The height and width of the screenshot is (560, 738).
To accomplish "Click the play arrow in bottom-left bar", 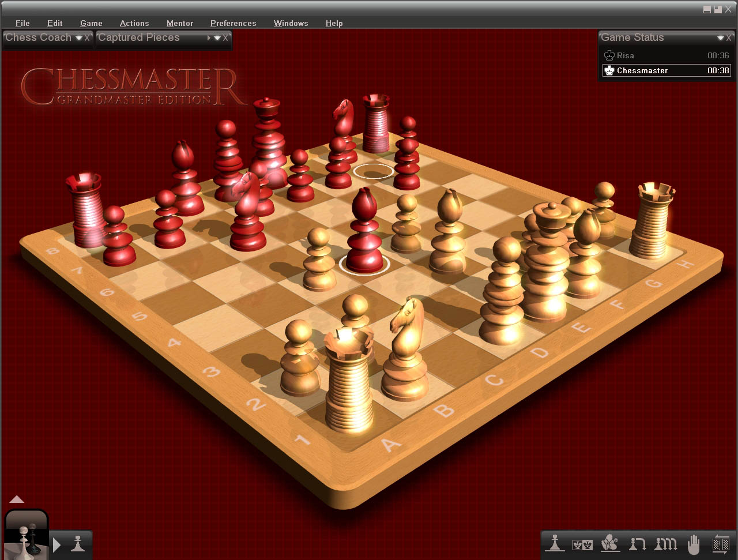I will 57,544.
